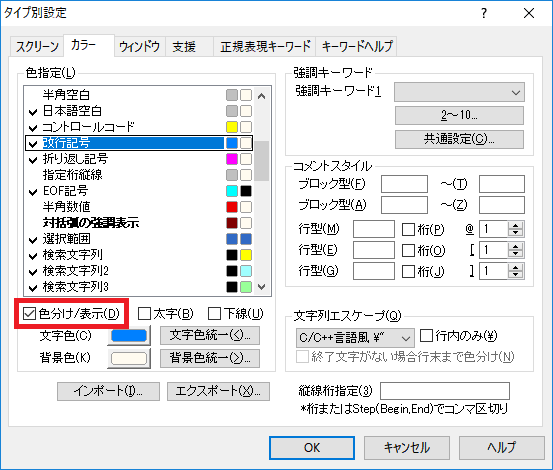Click dark red swatch of 対括弧の強調表示 row
Viewport: 553px width, 470px height.
pos(232,223)
